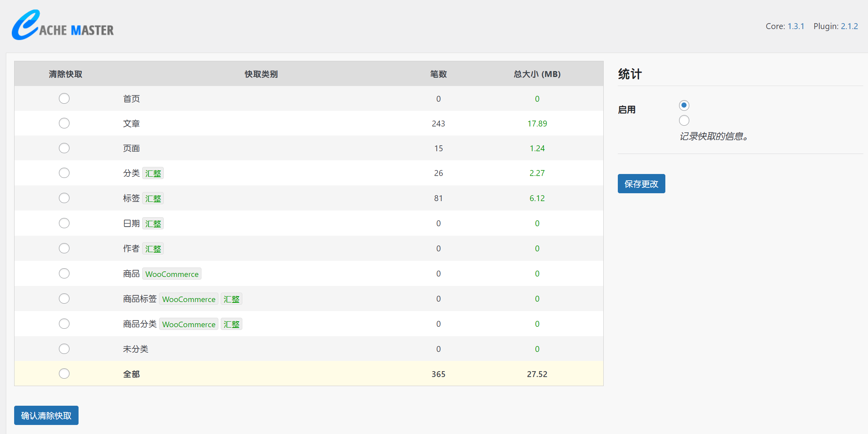Click the 总大小 (MB) column header
The image size is (868, 434).
(x=537, y=74)
